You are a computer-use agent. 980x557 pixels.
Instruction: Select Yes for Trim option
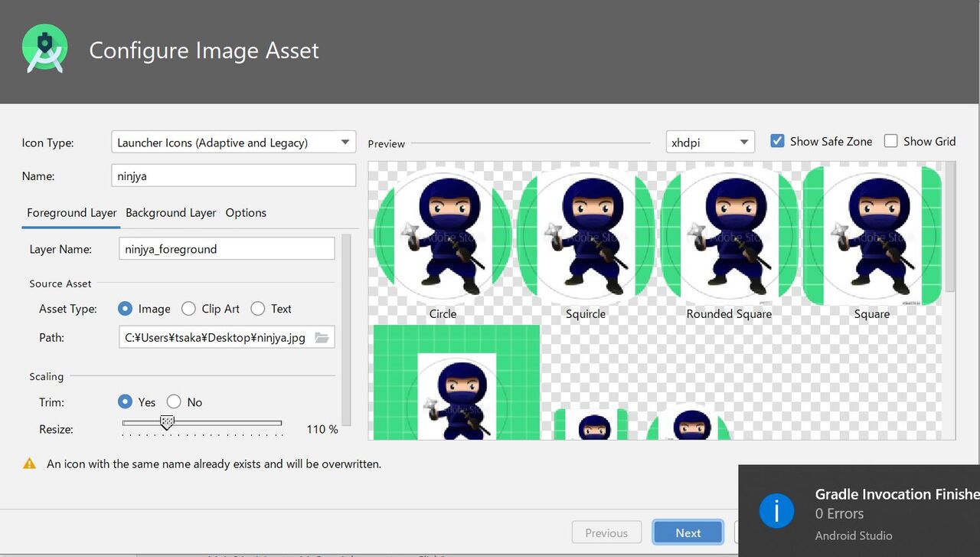click(x=125, y=402)
